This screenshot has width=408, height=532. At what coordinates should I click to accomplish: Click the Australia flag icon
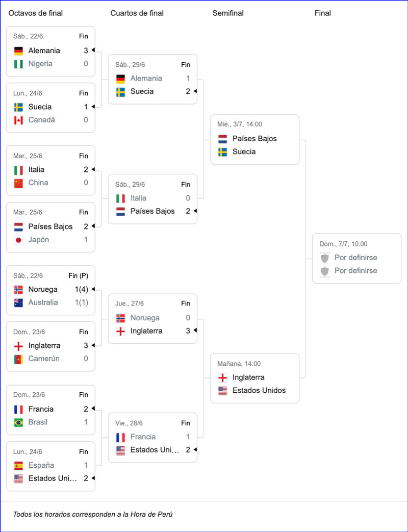18,302
